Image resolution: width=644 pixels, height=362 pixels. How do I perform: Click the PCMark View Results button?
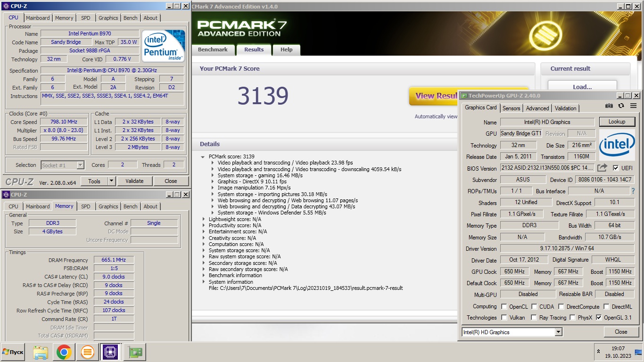433,96
